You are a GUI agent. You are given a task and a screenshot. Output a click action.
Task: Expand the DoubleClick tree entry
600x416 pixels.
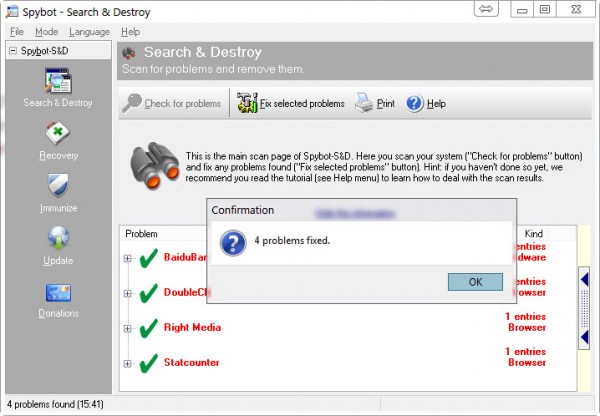point(128,293)
